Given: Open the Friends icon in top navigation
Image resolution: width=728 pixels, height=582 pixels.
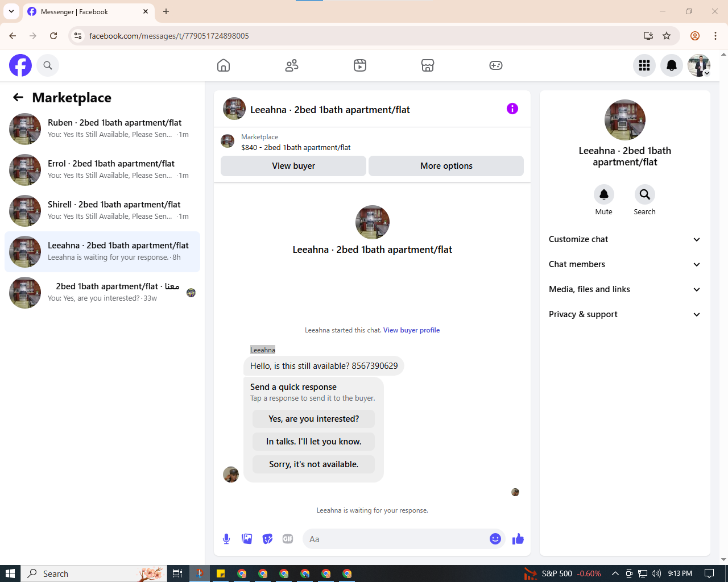Looking at the screenshot, I should 292,65.
